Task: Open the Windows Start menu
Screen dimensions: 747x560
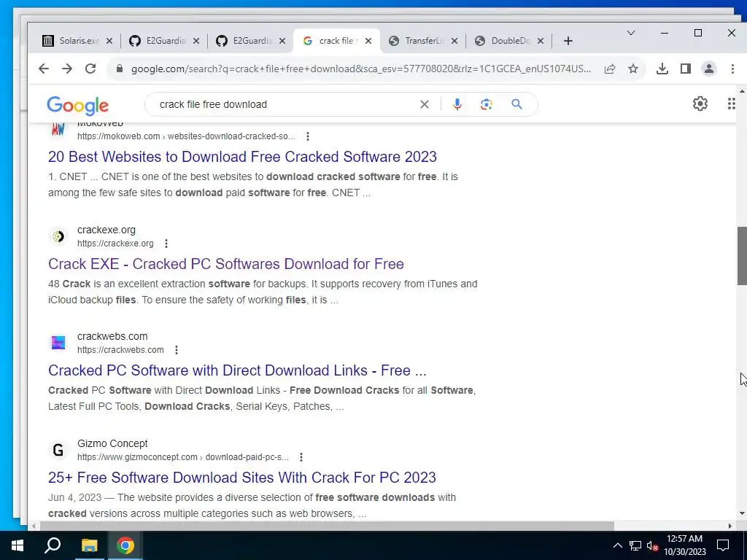Action: pyautogui.click(x=18, y=545)
